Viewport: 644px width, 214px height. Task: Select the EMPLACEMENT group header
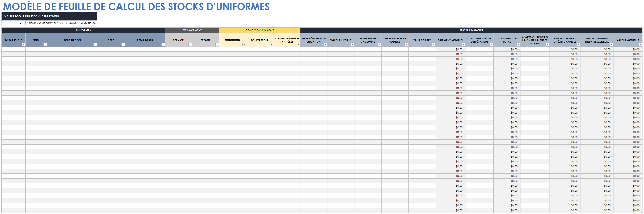(192, 30)
